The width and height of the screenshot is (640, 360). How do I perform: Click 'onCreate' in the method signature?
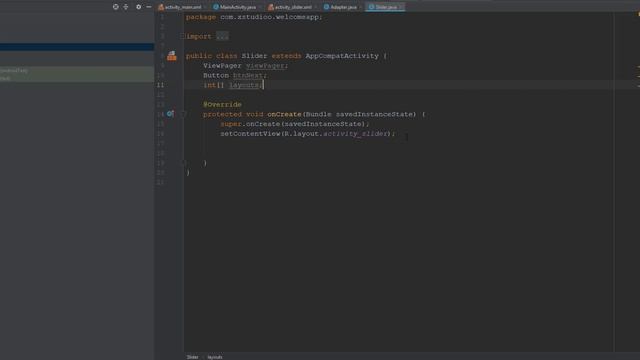284,114
